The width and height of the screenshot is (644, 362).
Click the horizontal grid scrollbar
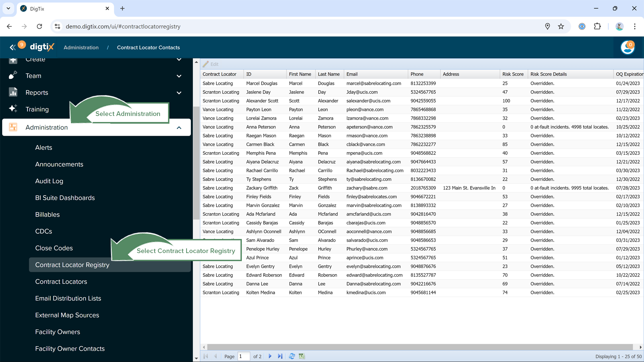(x=419, y=347)
